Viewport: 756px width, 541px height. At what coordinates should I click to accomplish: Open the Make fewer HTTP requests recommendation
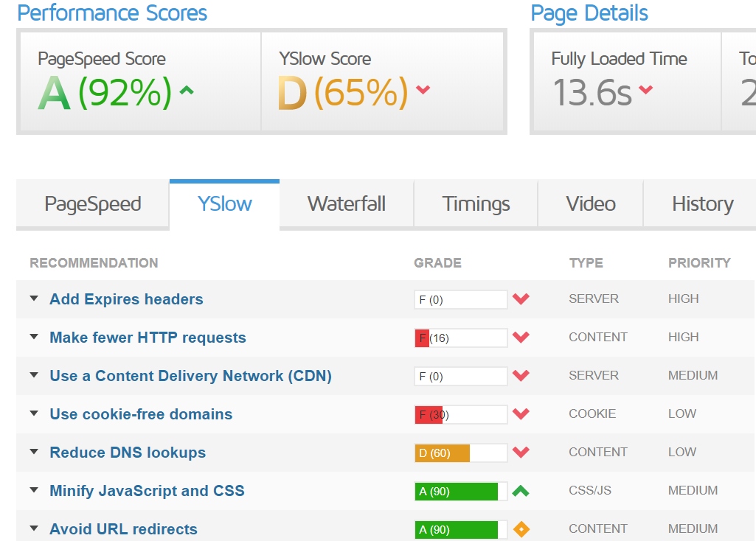pyautogui.click(x=148, y=338)
